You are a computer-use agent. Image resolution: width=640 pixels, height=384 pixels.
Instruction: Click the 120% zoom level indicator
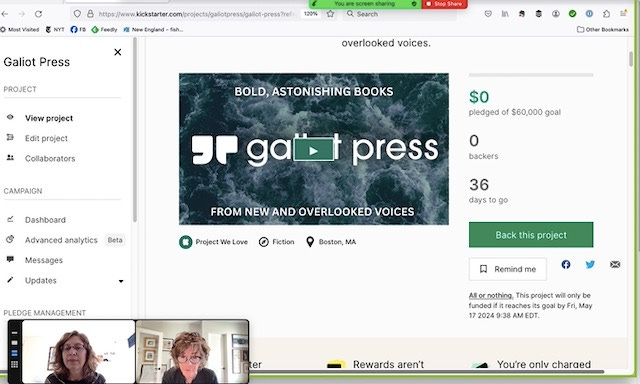point(311,14)
